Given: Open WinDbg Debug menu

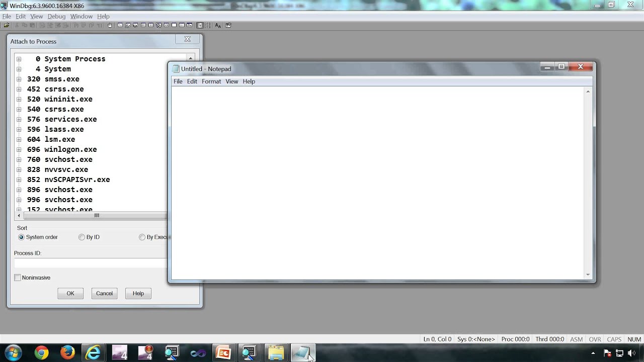Looking at the screenshot, I should [x=56, y=16].
